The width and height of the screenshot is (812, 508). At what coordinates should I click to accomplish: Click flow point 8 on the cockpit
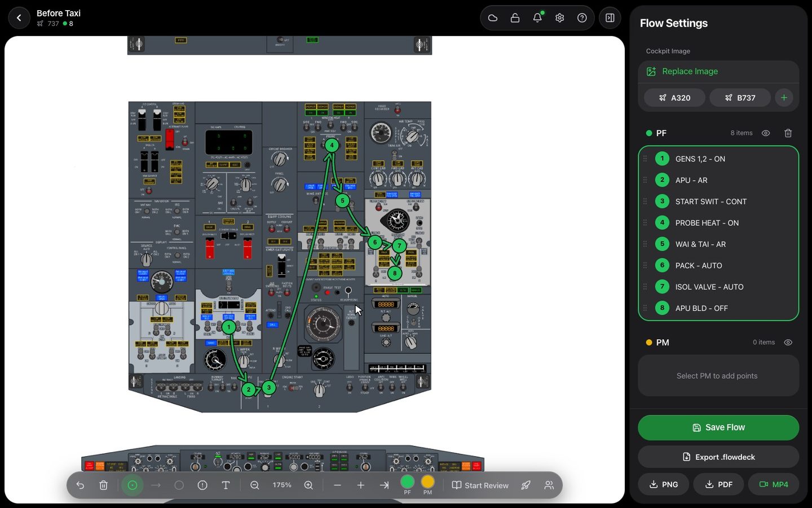(395, 273)
